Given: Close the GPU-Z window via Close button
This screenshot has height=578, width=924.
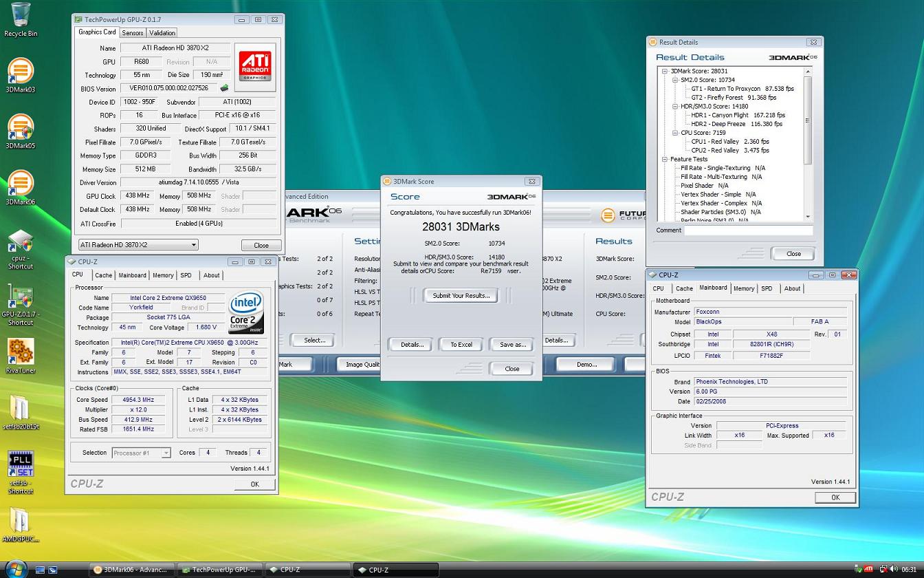Looking at the screenshot, I should coord(261,245).
